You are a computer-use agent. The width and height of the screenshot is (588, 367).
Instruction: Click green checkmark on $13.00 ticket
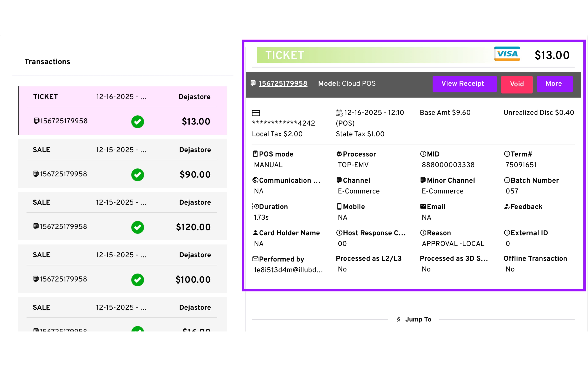click(138, 122)
